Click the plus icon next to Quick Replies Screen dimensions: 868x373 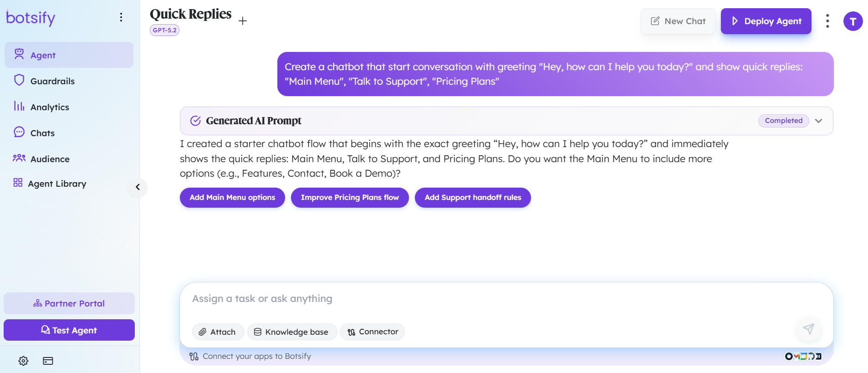(x=243, y=21)
